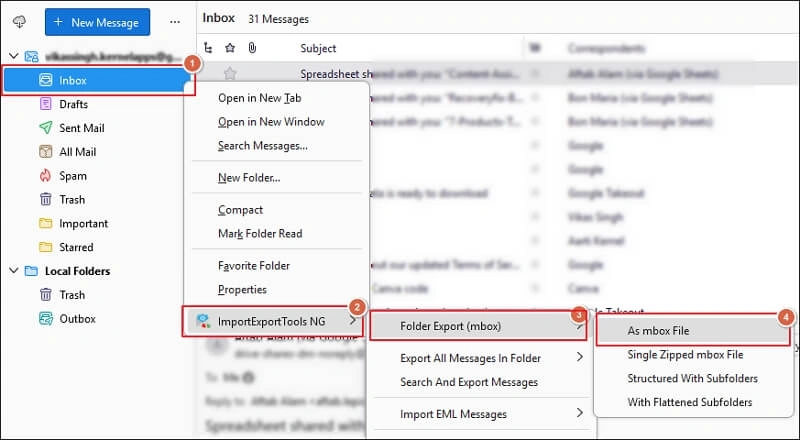800x440 pixels.
Task: Click the Trash icon under Local Folders
Action: pos(45,295)
